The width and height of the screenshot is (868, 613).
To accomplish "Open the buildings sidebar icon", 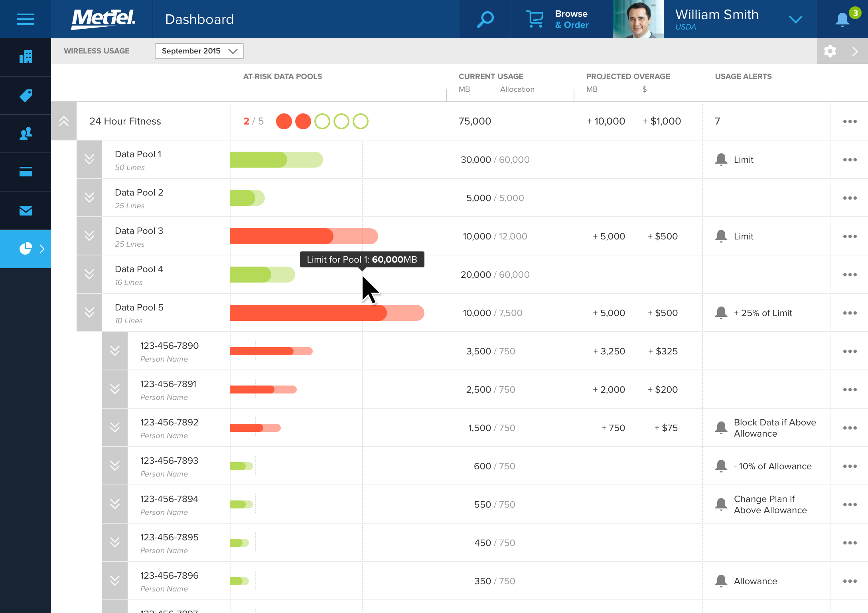I will (x=26, y=57).
